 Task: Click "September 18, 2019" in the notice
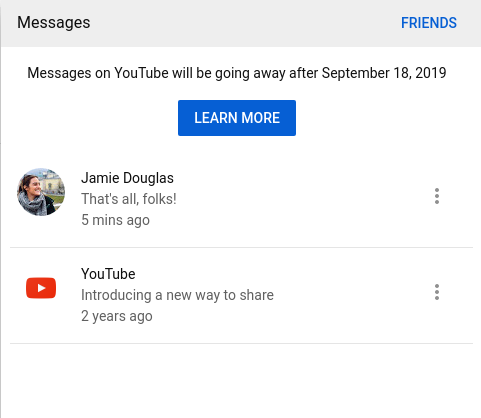pyautogui.click(x=384, y=73)
